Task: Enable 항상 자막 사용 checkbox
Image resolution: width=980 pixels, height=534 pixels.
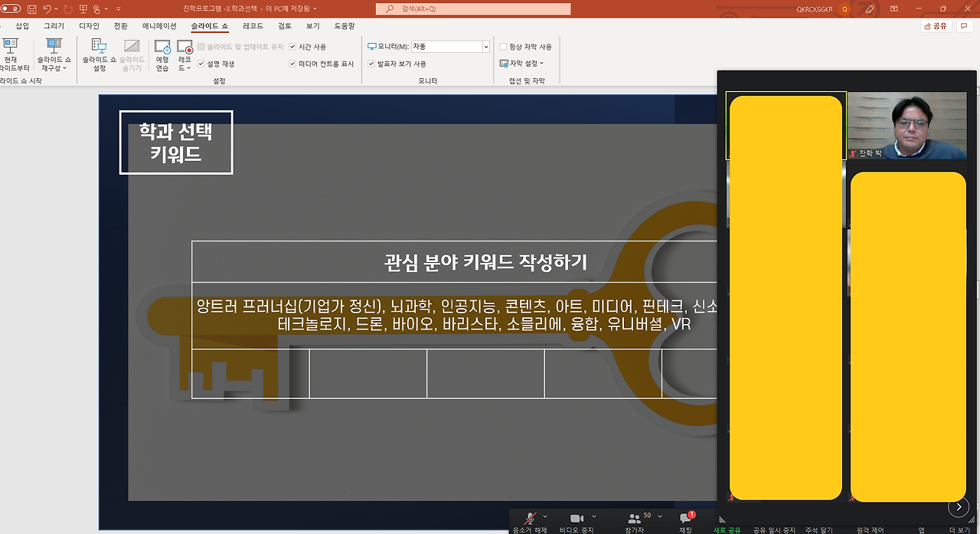Action: (504, 47)
